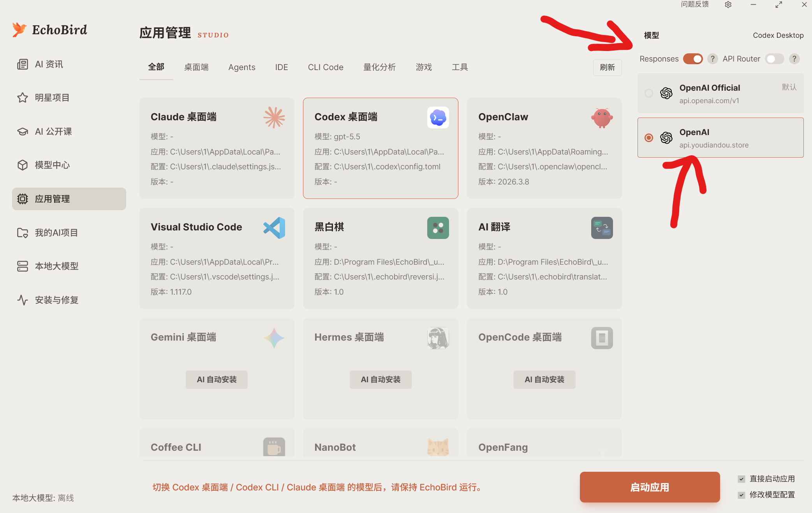Screen dimensions: 812x513
Task: Click the OpenCode 桌面端 square icon
Action: [x=602, y=338]
